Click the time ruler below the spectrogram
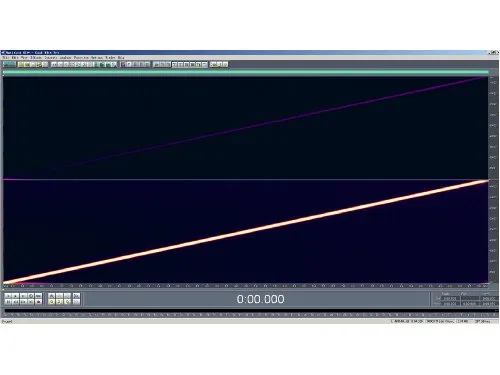 (246, 286)
